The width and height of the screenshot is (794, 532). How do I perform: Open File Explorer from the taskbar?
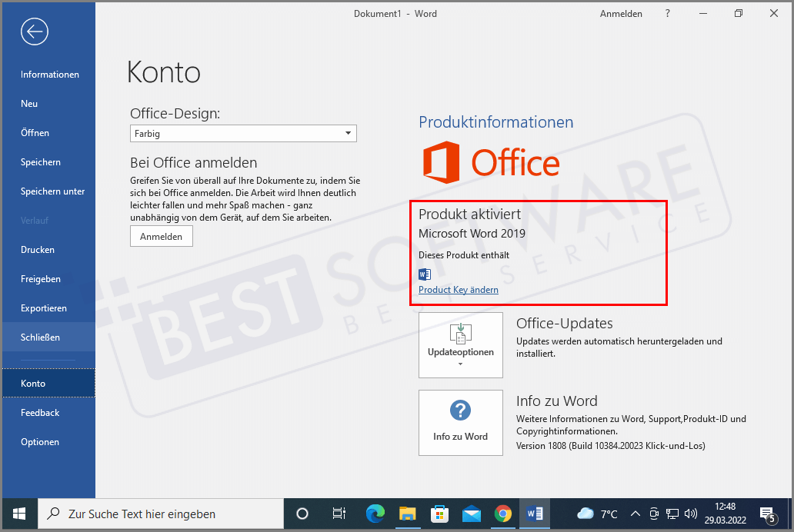click(x=408, y=514)
